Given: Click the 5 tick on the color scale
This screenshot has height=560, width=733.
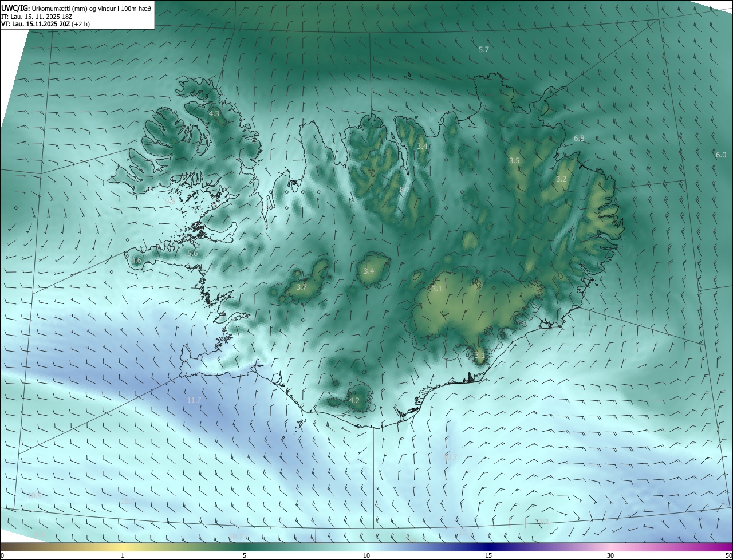Looking at the screenshot, I should click(x=245, y=556).
